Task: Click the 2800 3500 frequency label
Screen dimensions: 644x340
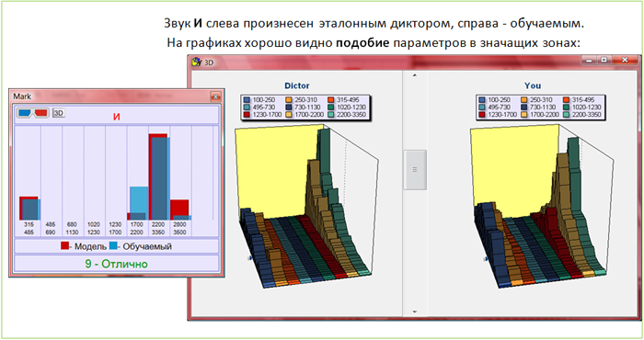Action: click(x=179, y=229)
